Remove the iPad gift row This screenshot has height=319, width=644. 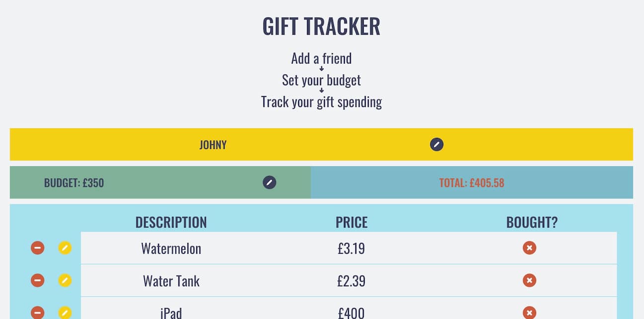38,313
